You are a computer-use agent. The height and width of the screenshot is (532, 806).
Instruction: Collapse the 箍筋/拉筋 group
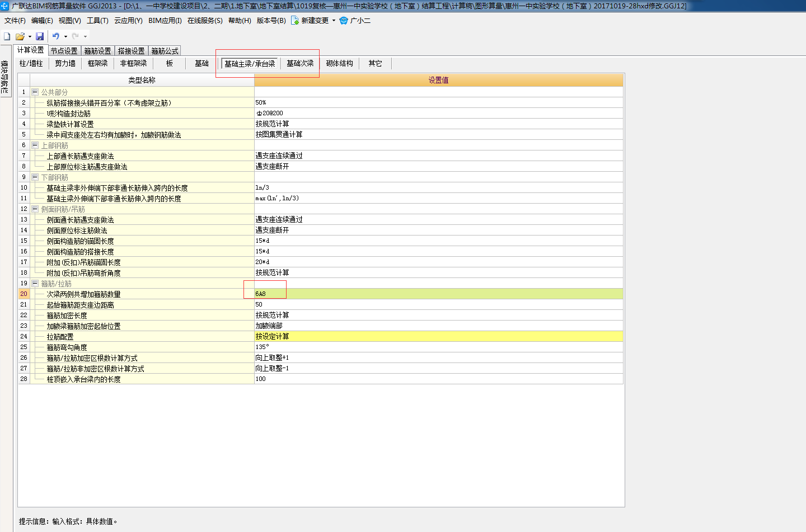point(35,283)
